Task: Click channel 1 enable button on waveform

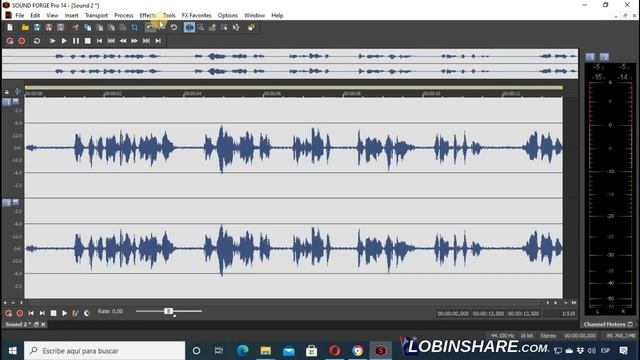Action: 7,102
